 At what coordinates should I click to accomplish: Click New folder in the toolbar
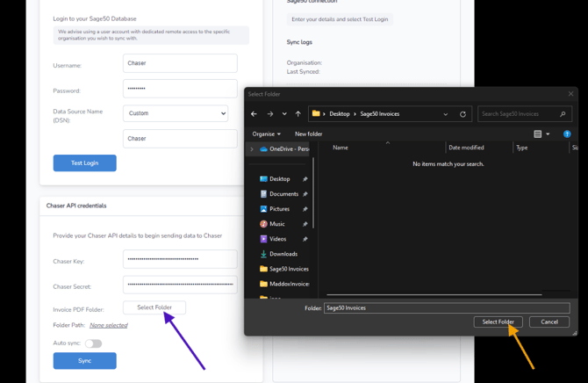[x=308, y=134]
